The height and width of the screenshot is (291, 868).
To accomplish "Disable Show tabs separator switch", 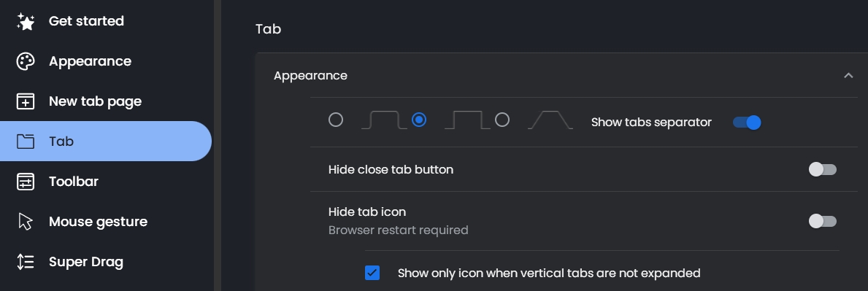I will (x=747, y=123).
